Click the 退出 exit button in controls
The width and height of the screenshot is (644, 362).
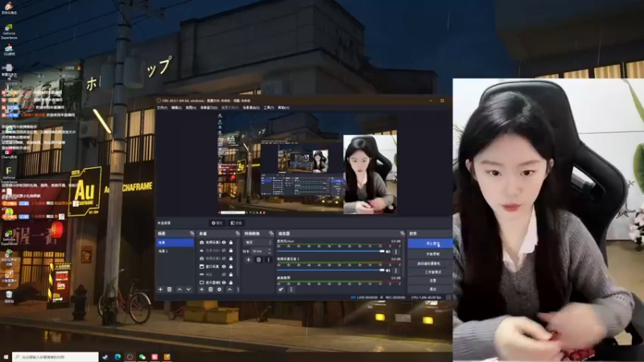(x=430, y=290)
